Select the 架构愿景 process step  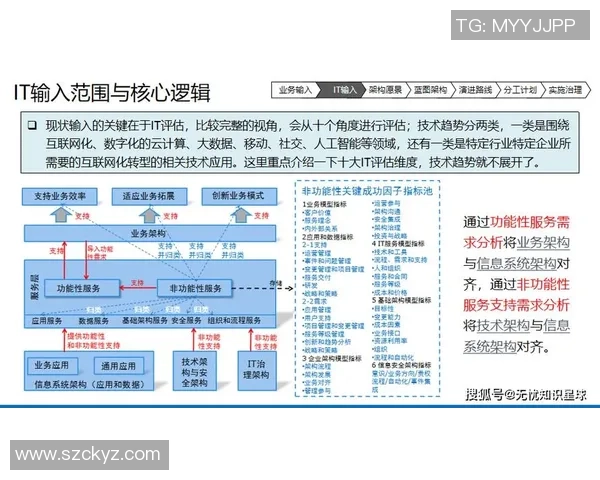click(385, 90)
